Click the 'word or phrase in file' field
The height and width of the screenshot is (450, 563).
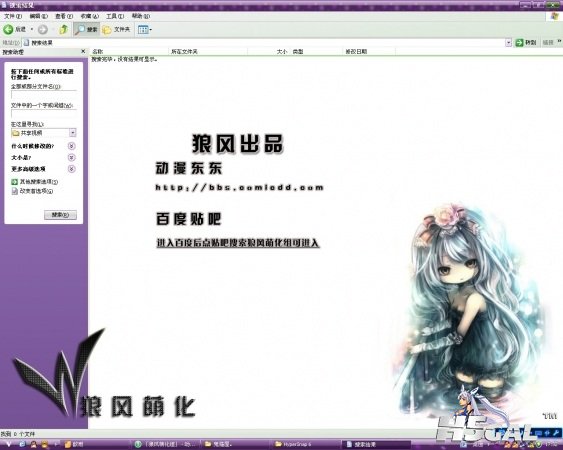43,113
